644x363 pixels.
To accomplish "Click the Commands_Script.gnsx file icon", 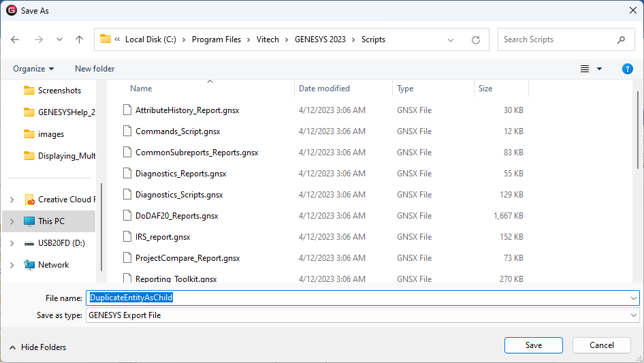I will click(126, 131).
